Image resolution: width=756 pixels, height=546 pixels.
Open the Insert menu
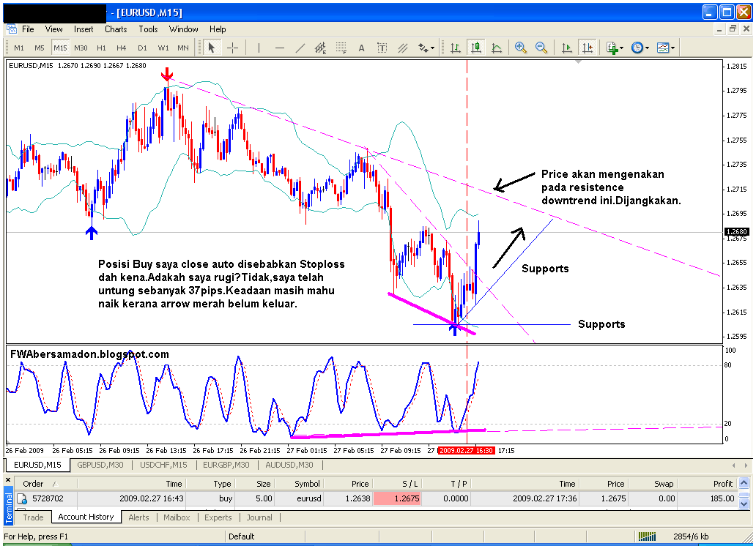click(84, 29)
